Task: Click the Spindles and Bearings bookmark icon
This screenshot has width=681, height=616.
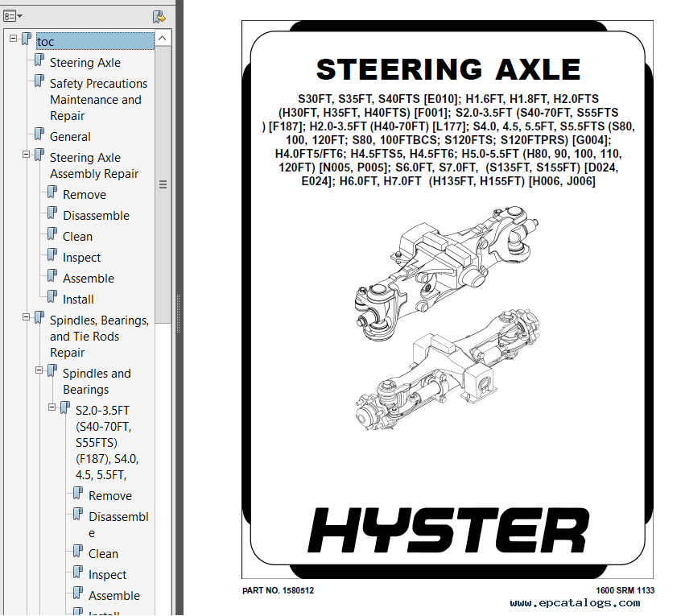Action: (52, 370)
